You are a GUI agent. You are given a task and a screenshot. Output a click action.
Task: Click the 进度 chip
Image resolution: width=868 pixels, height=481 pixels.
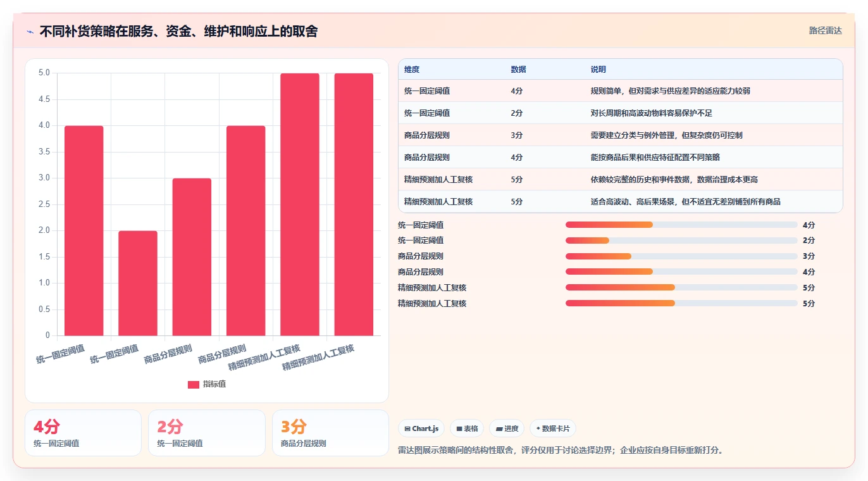pos(507,428)
